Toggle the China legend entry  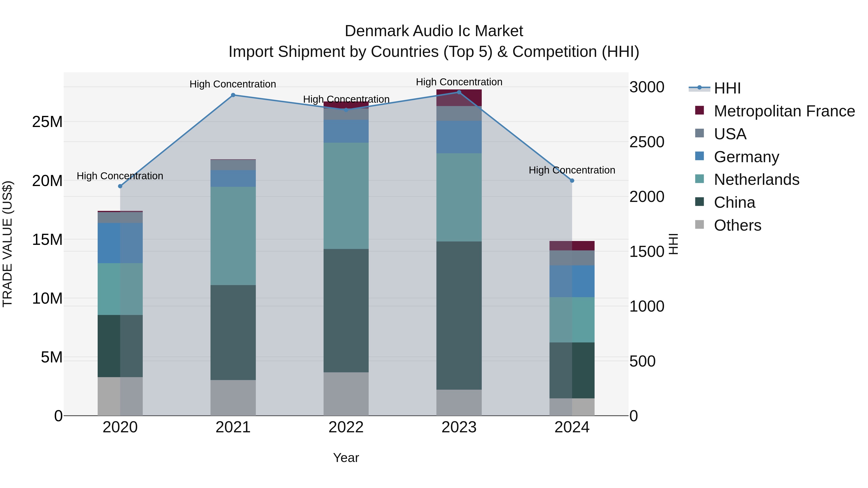[x=725, y=202]
